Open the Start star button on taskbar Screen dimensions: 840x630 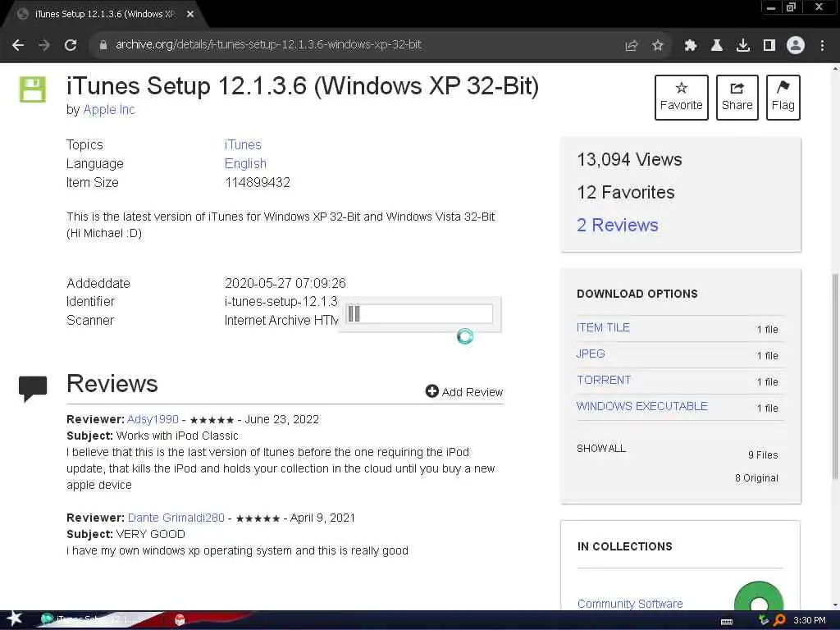pos(14,619)
